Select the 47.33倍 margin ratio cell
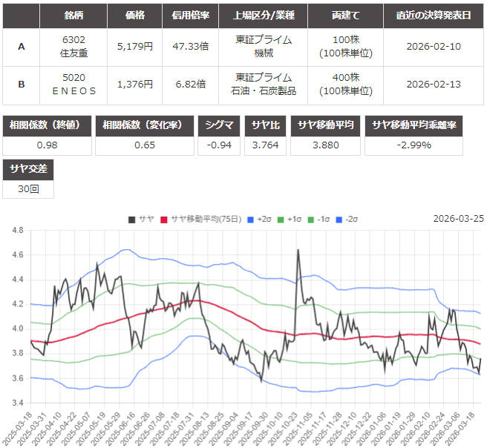This screenshot has height=448, width=487. [x=189, y=46]
